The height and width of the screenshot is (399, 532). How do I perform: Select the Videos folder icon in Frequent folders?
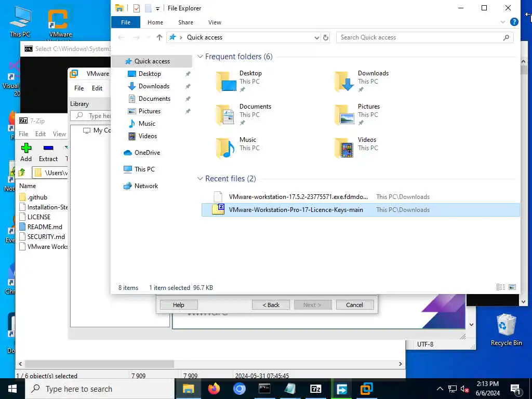click(x=344, y=148)
